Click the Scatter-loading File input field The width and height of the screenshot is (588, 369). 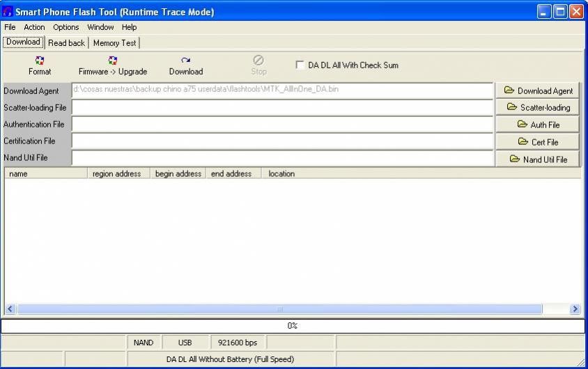tap(282, 108)
